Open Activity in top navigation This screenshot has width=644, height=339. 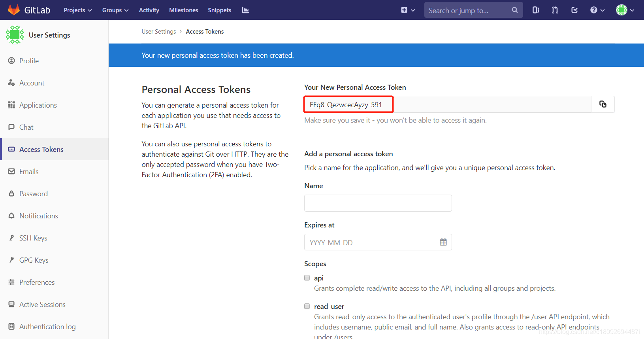click(x=149, y=10)
